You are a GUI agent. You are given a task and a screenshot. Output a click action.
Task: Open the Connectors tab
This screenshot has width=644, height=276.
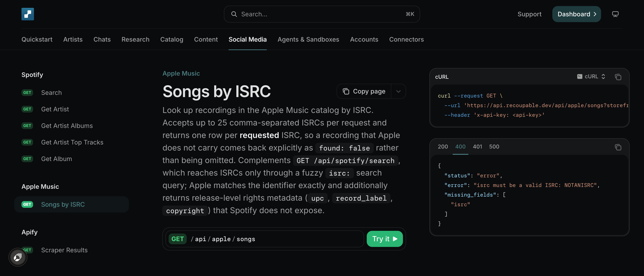click(406, 39)
